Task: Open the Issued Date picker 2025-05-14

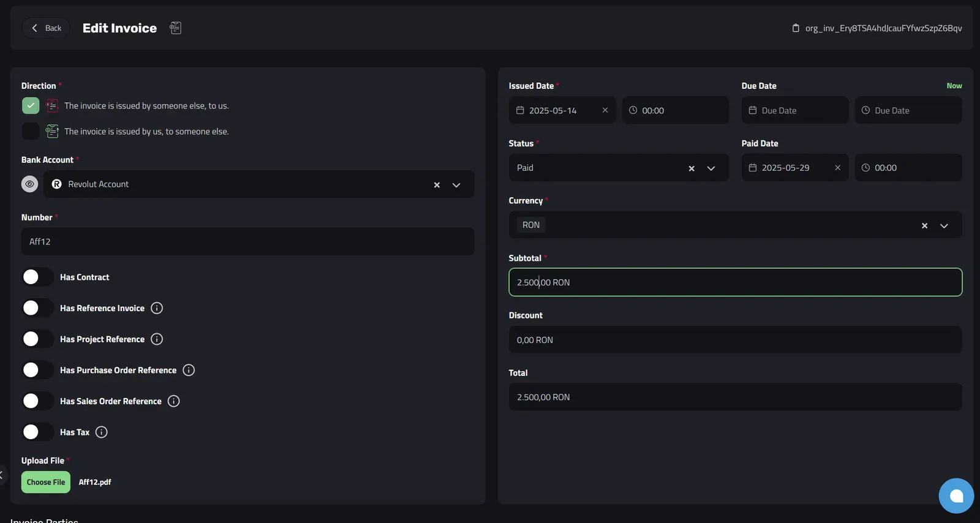Action: point(562,110)
